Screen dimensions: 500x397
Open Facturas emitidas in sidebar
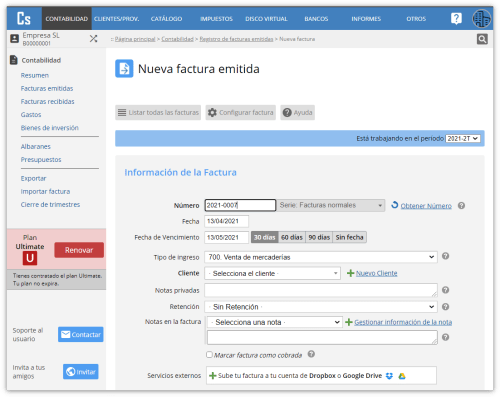tap(47, 88)
